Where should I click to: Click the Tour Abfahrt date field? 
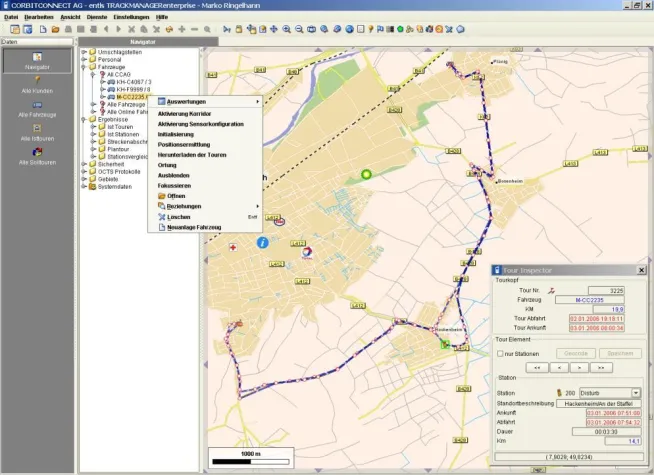click(596, 319)
